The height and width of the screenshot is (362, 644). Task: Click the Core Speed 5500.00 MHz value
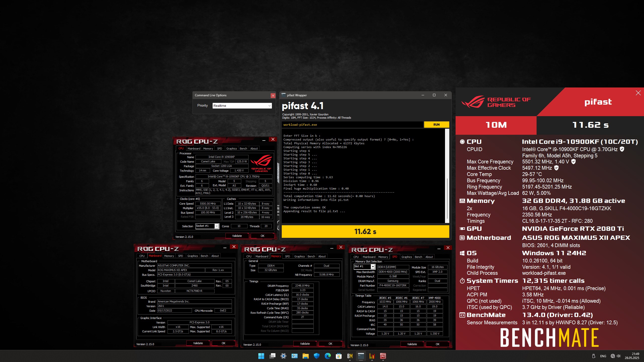(208, 204)
